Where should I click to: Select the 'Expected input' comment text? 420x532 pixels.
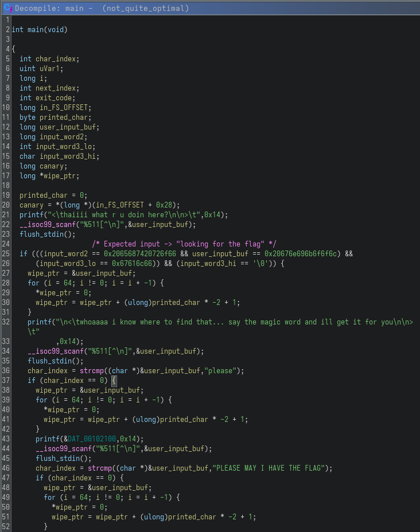point(184,244)
